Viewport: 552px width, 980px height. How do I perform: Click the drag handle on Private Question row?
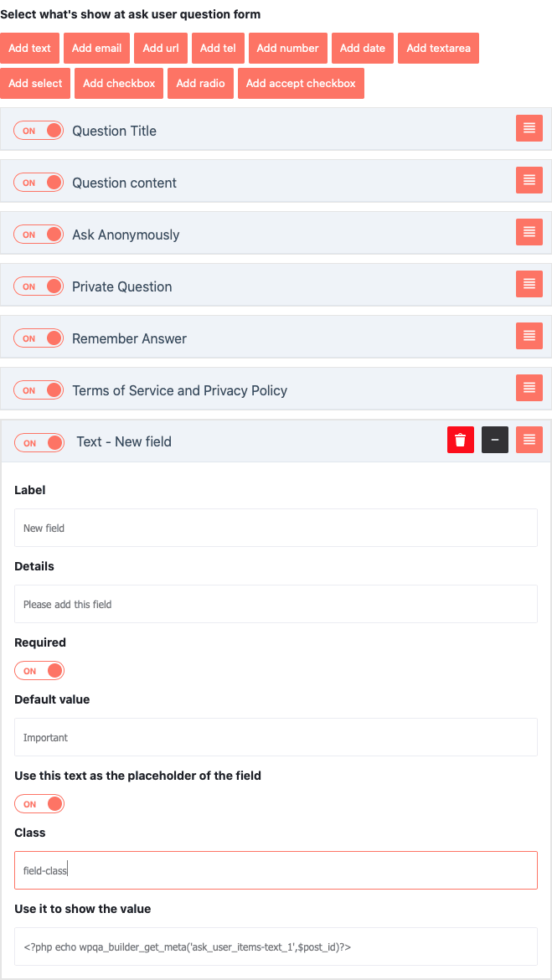click(529, 284)
